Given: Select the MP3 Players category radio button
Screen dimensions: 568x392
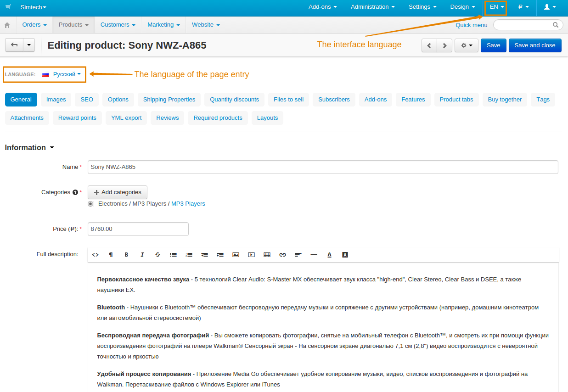Looking at the screenshot, I should [90, 204].
